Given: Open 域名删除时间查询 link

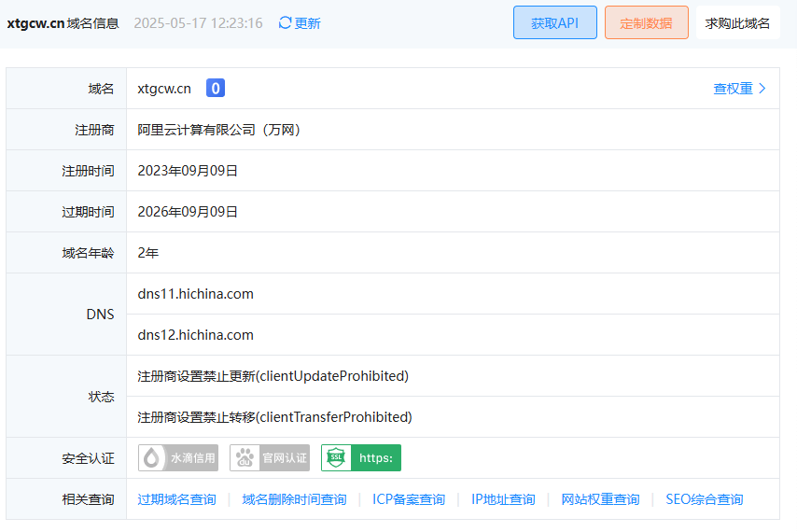Looking at the screenshot, I should (x=294, y=499).
